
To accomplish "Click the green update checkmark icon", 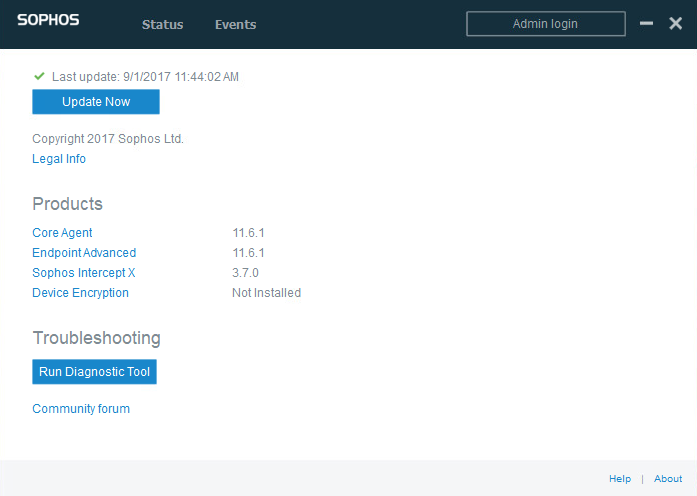I will pos(39,76).
